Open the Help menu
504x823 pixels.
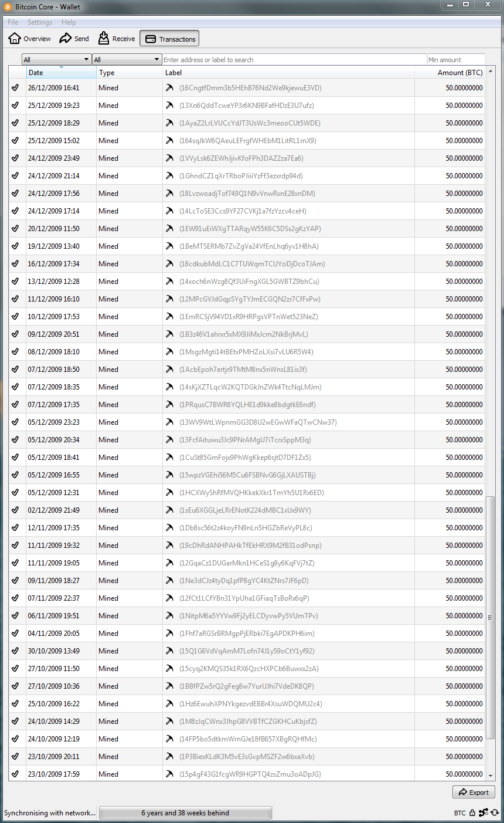click(69, 22)
